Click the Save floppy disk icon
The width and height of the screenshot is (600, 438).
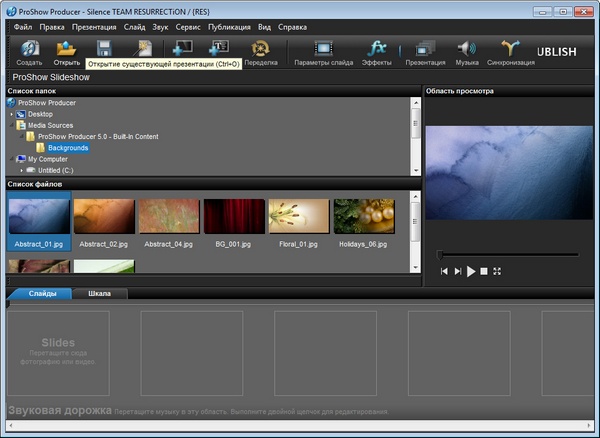(x=103, y=48)
